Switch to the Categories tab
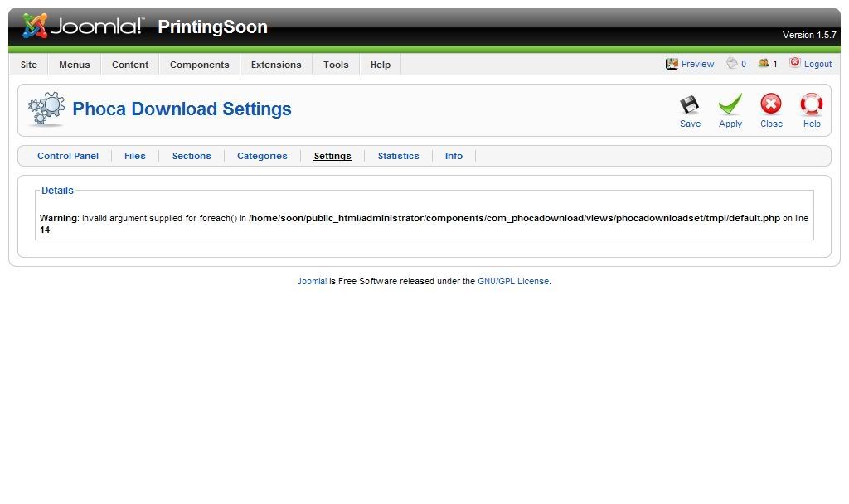 click(x=262, y=156)
